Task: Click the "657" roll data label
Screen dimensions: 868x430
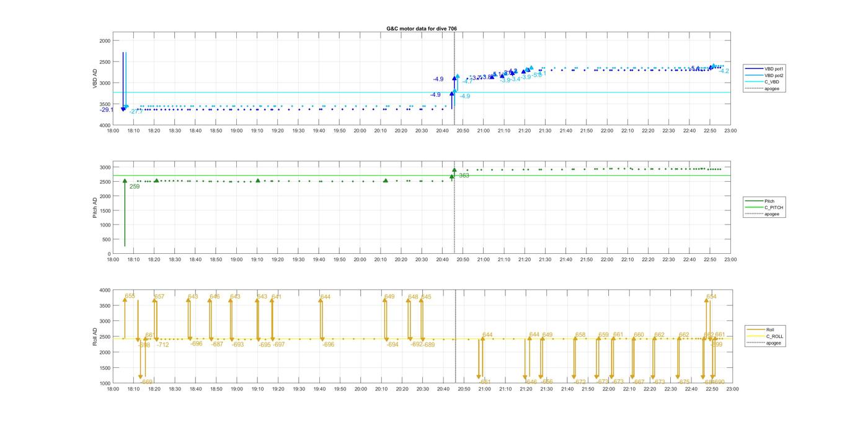Action: 159,297
